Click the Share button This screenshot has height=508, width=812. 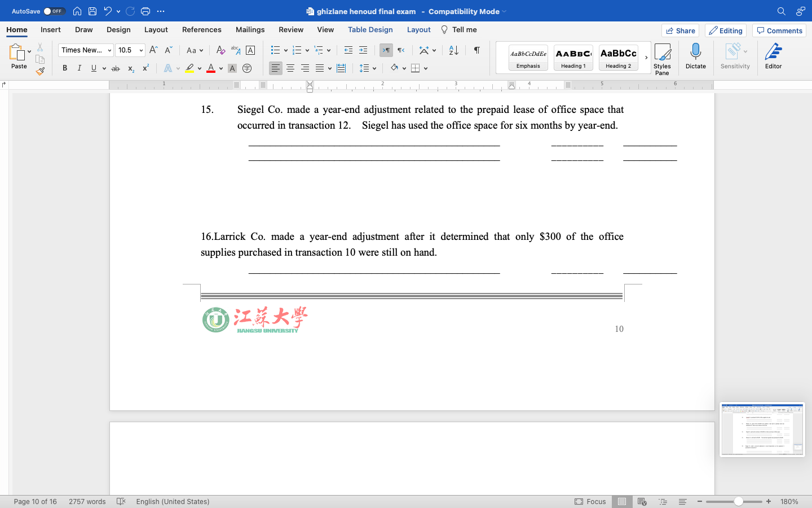point(680,30)
